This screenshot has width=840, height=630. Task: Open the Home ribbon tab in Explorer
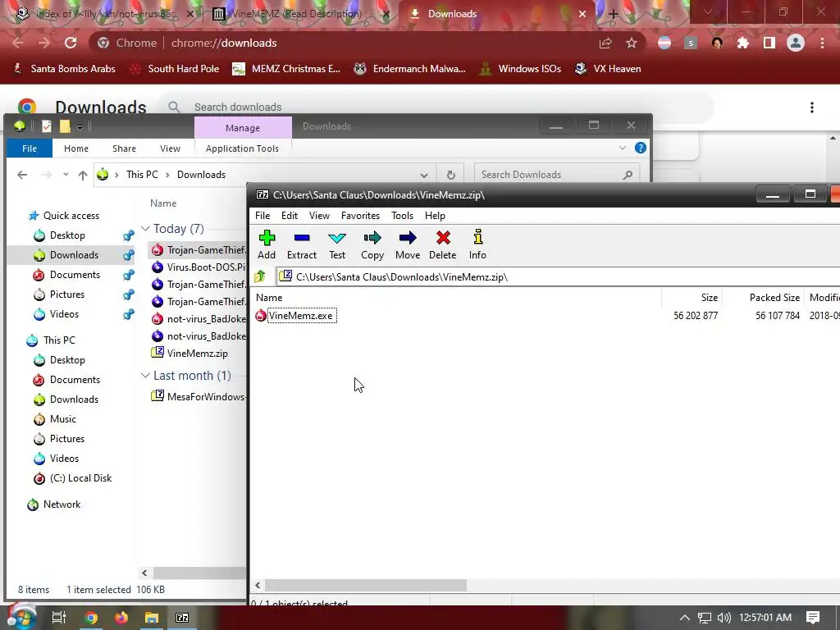pos(76,148)
